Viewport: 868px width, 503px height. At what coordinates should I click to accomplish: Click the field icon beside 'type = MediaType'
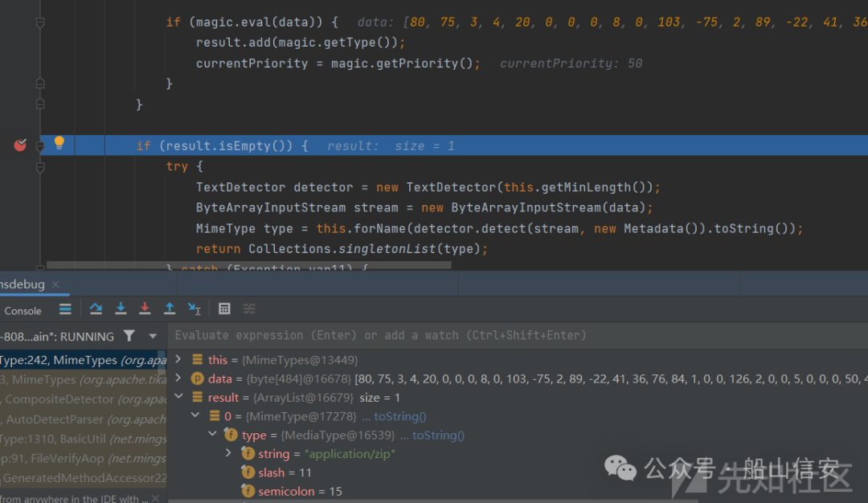(231, 435)
